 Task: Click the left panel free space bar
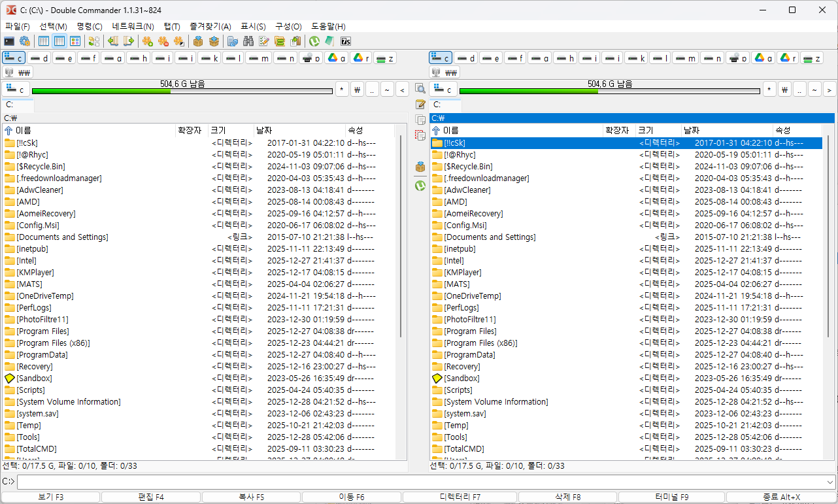182,91
